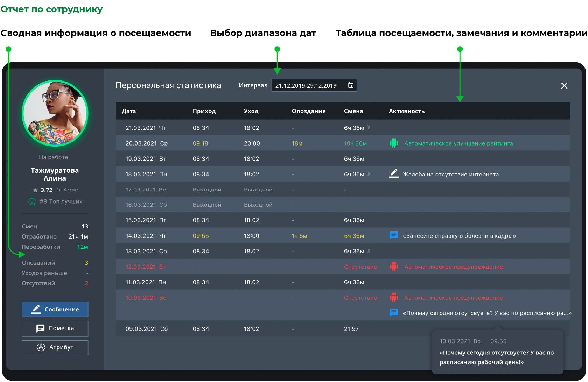Click the 21.97 value in 09.03.2021 row
This screenshot has height=382, width=588.
(x=351, y=329)
